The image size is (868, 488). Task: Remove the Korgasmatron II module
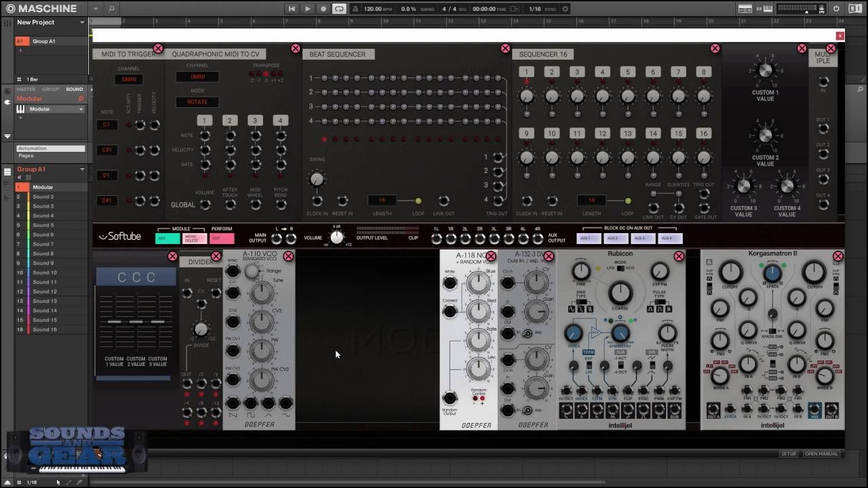point(838,256)
